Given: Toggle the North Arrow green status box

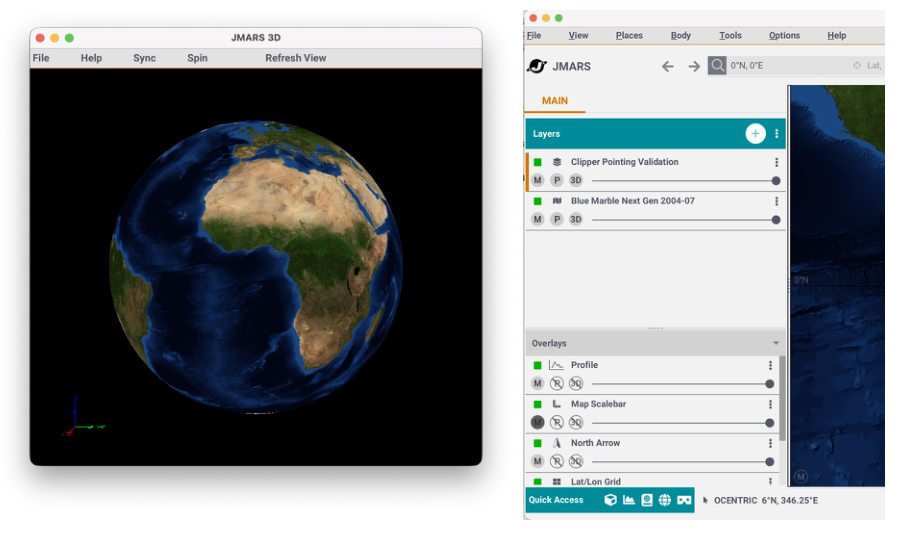Looking at the screenshot, I should tap(537, 443).
